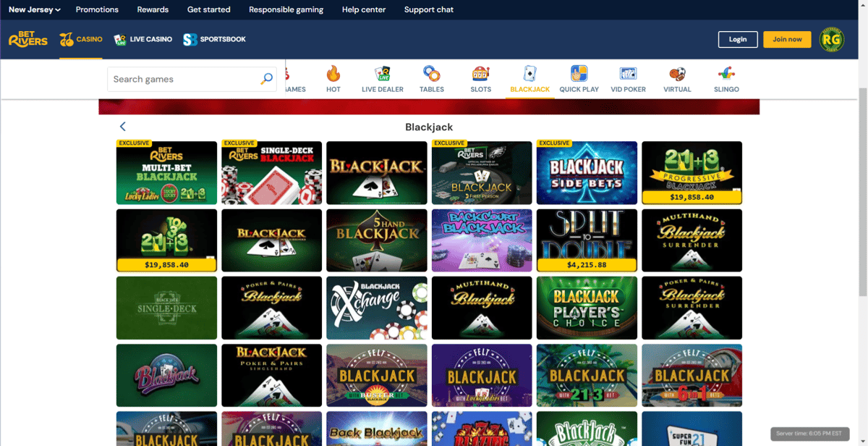The width and height of the screenshot is (868, 446).
Task: Open Back Blackjack game
Action: click(x=377, y=429)
